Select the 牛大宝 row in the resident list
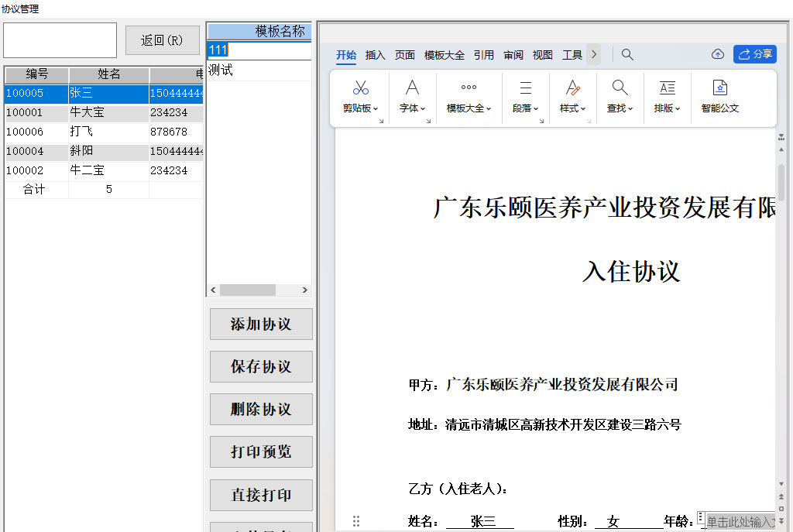This screenshot has height=532, width=793. pyautogui.click(x=87, y=112)
